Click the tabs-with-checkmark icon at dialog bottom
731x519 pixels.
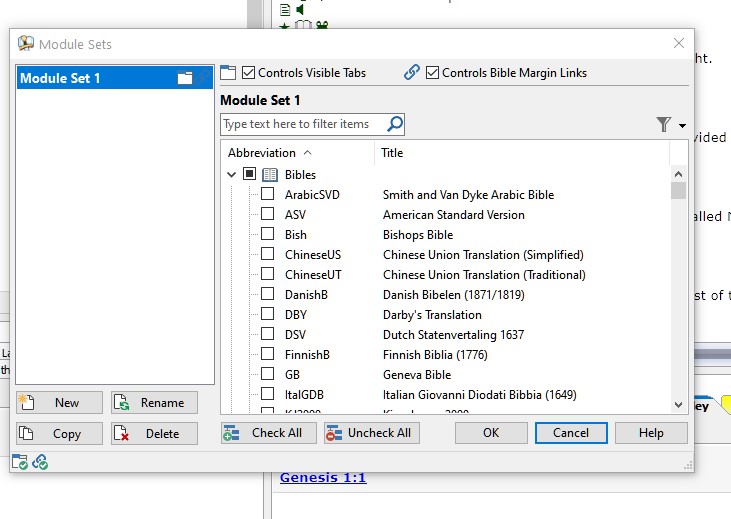(20, 462)
